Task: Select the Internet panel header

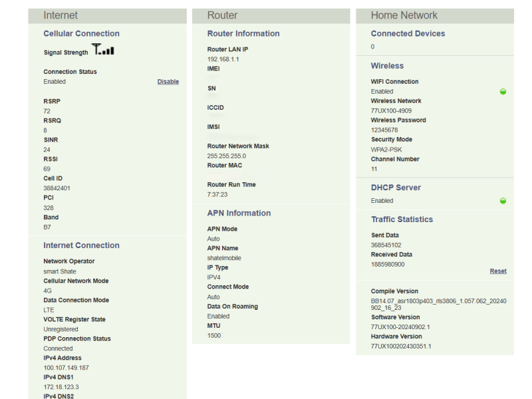Action: pyautogui.click(x=61, y=15)
